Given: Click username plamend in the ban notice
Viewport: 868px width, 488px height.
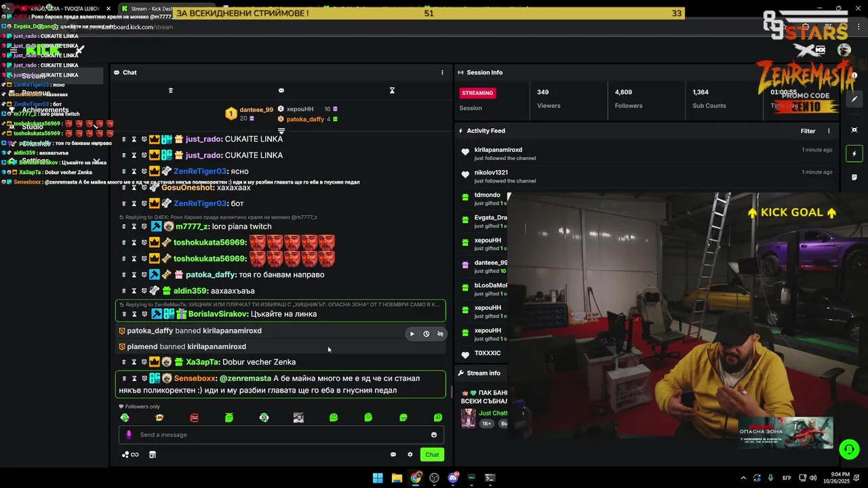Looking at the screenshot, I should click(142, 346).
